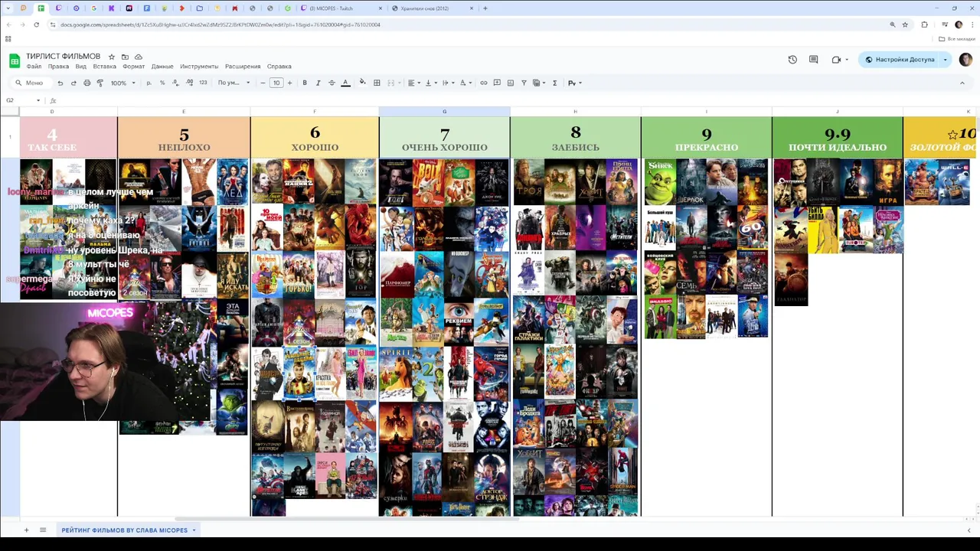Open text wrapping dropdown
Screen dimensions: 980x551
[x=447, y=83]
